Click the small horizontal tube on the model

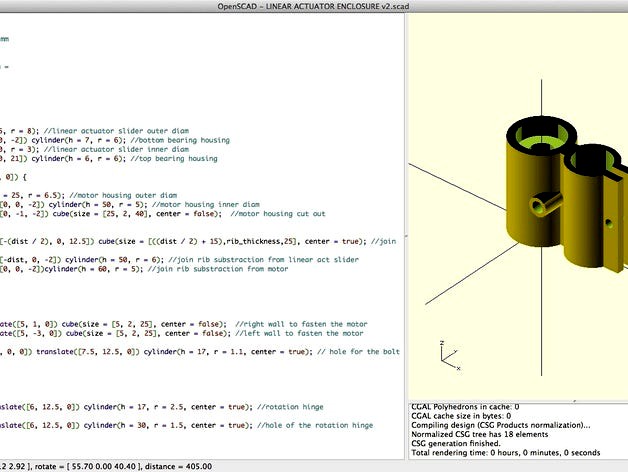tap(545, 204)
